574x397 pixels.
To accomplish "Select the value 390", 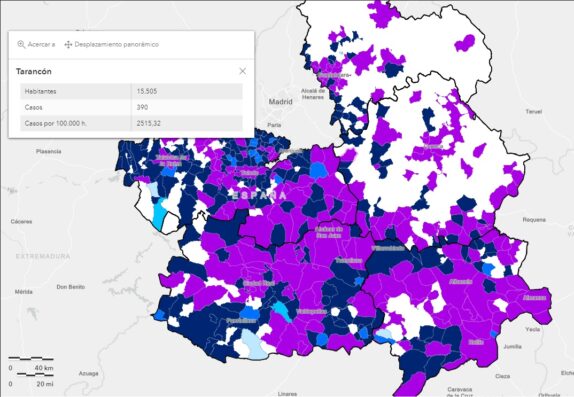I will pyautogui.click(x=142, y=107).
